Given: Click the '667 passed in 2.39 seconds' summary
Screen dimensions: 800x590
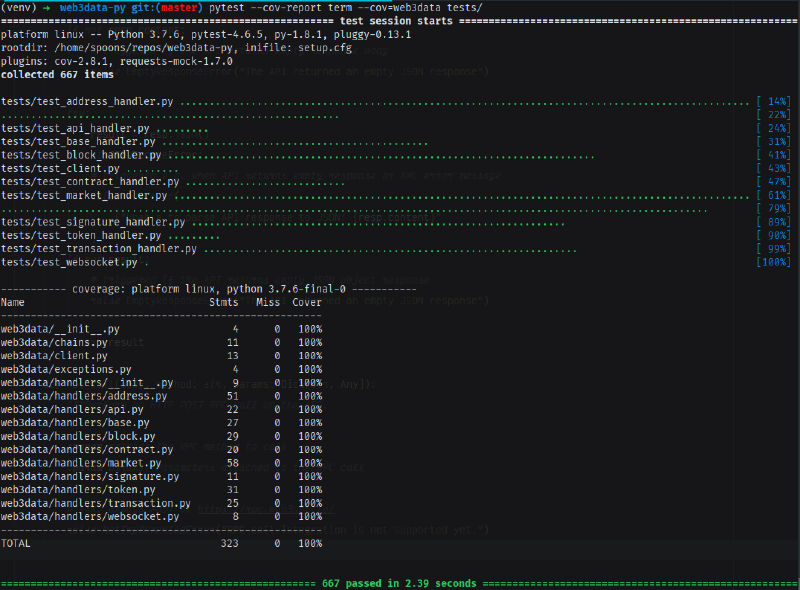Looking at the screenshot, I should click(399, 583).
